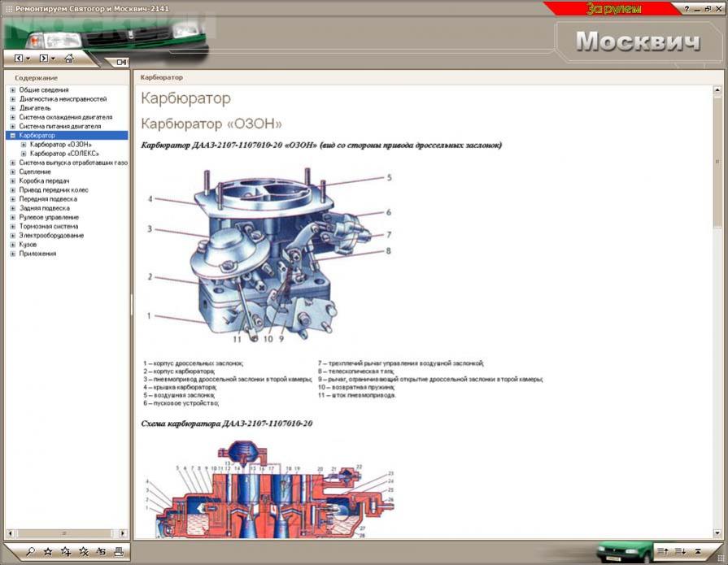Open the Приложения chapter
Viewport: 728px width, 565px height.
[37, 254]
